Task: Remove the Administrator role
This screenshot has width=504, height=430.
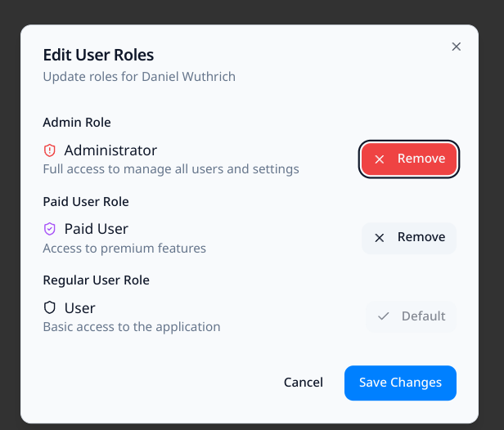Action: [409, 159]
